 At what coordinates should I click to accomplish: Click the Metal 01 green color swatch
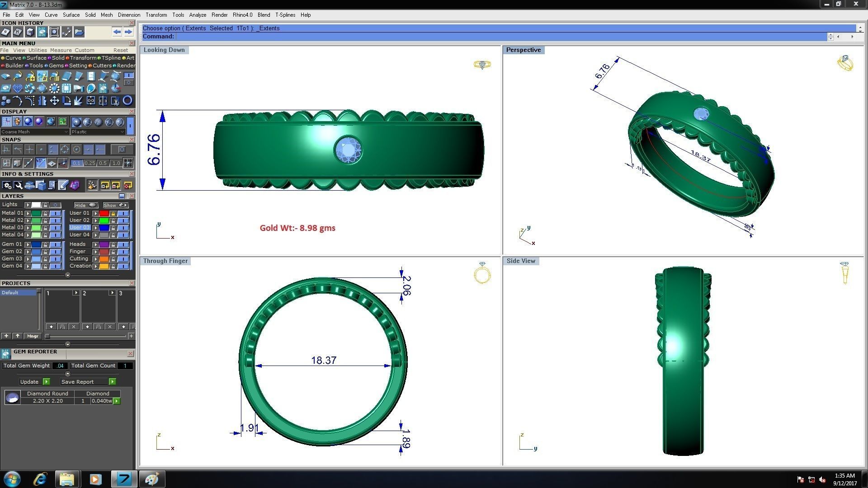click(36, 213)
